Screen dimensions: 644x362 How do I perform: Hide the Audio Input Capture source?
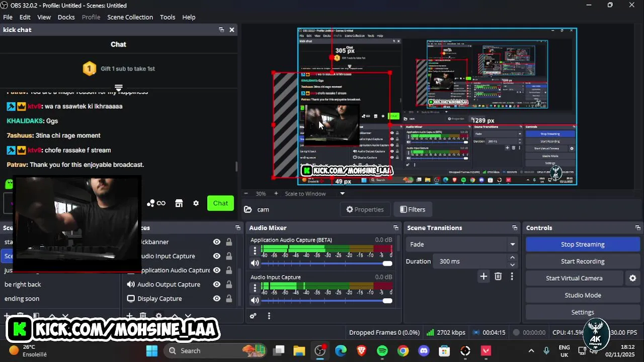pyautogui.click(x=217, y=256)
